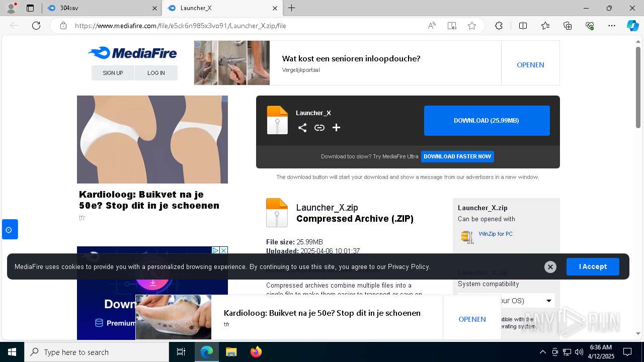Viewport: 644px width, 362px height.
Task: Click DOWNLOAD (25.99MB) button
Action: (487, 121)
